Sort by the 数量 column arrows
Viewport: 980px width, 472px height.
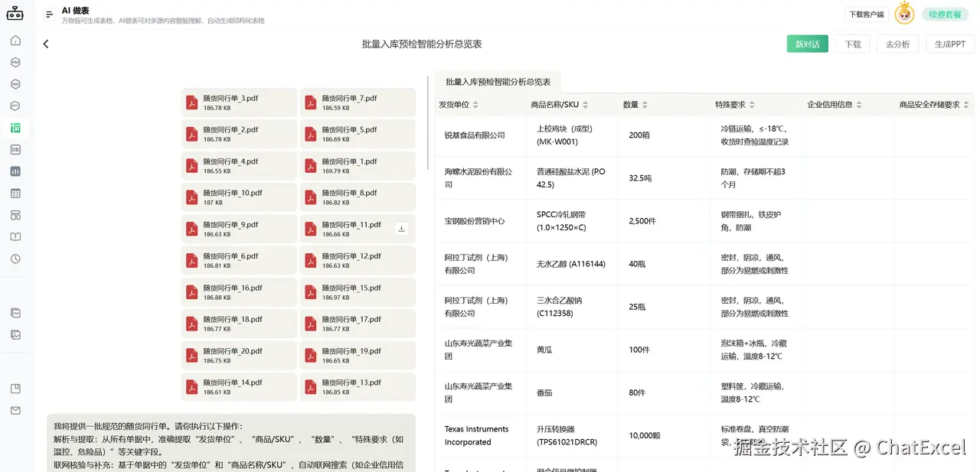coord(645,105)
